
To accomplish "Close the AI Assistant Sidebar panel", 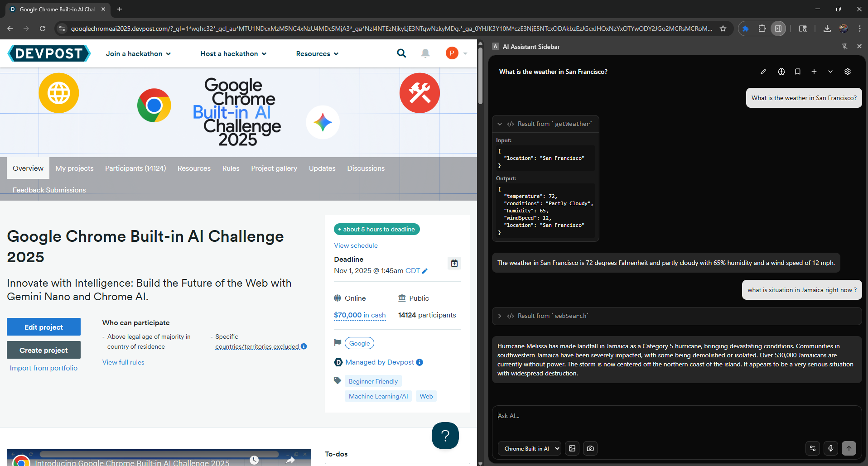I will (859, 46).
